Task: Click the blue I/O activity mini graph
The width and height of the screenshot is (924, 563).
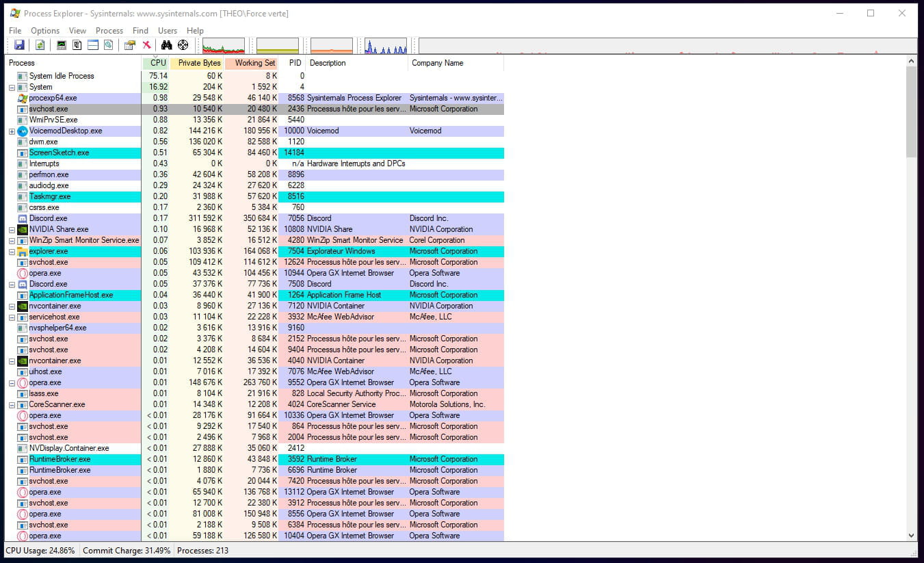Action: [x=386, y=46]
